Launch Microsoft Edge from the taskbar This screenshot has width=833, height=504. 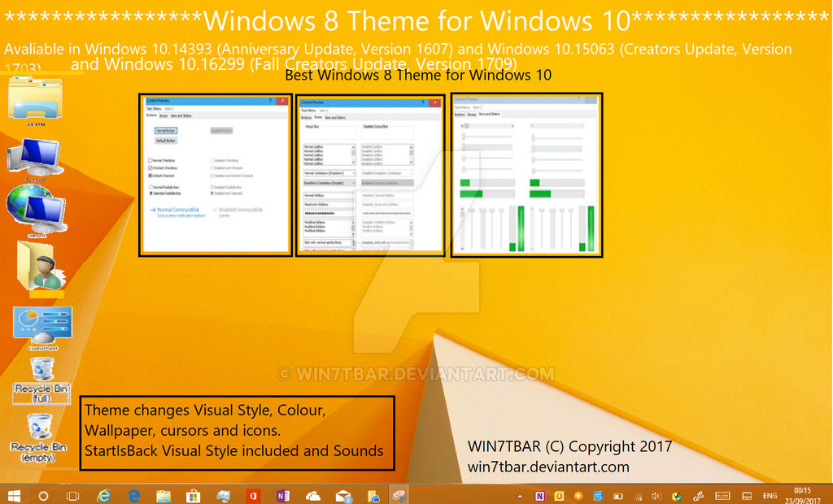134,496
